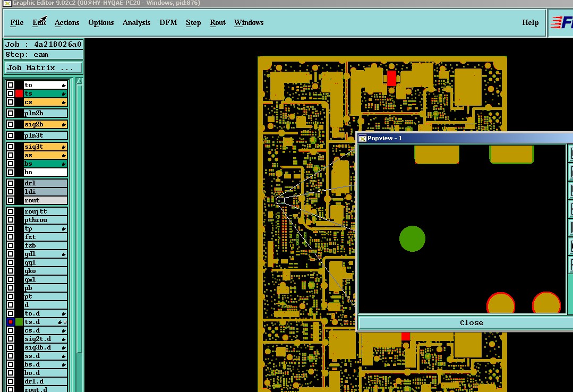Click the hand icon on layer to.d
573x392 pixels.
[x=64, y=314]
